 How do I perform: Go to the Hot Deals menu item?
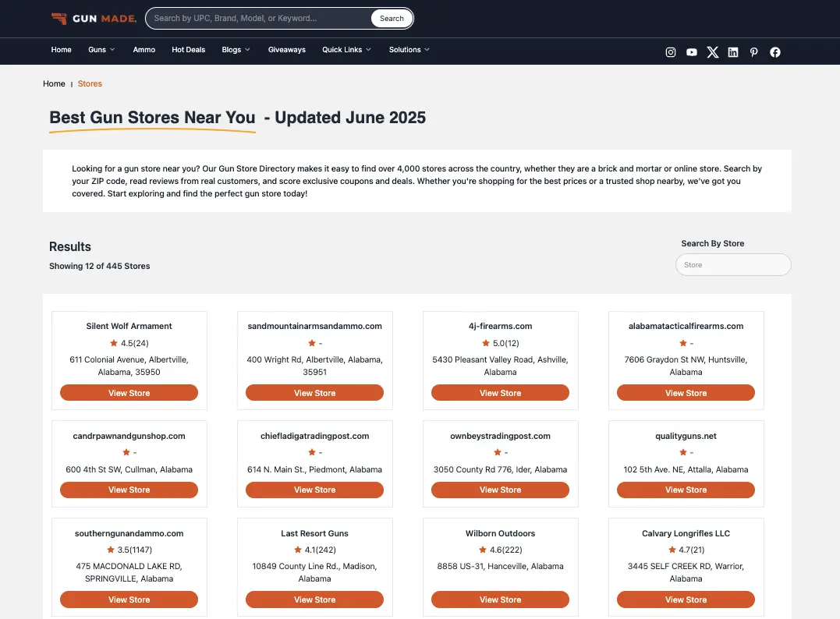[189, 50]
